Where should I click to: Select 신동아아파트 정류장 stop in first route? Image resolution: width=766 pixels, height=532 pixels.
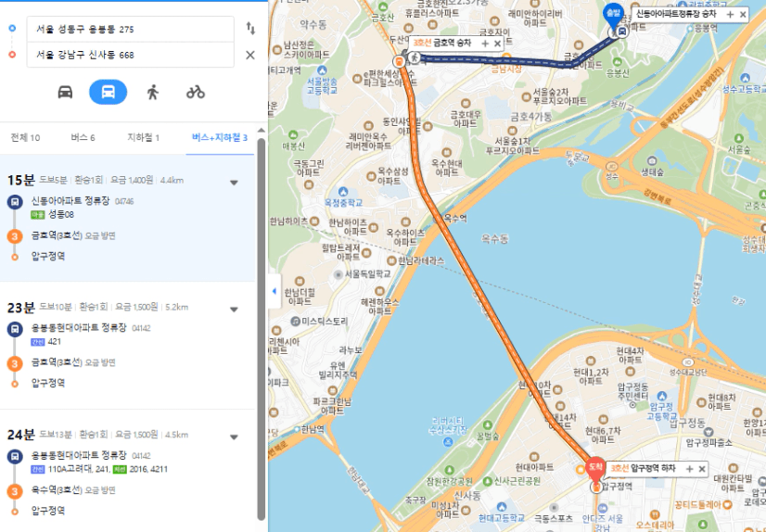click(70, 200)
